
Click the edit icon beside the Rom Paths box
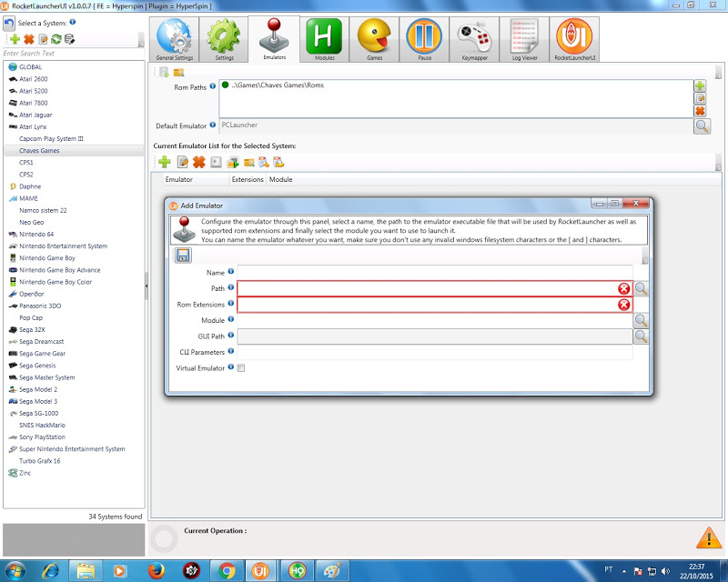[700, 98]
